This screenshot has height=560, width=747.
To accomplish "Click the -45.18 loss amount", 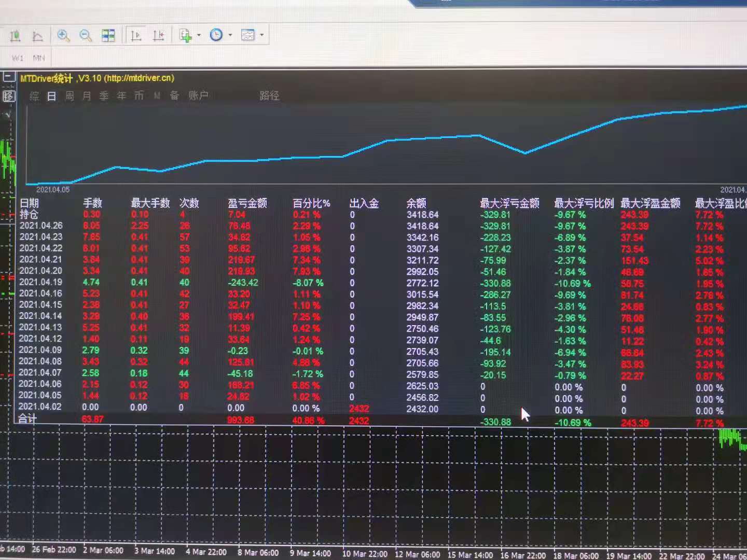I will click(x=240, y=373).
